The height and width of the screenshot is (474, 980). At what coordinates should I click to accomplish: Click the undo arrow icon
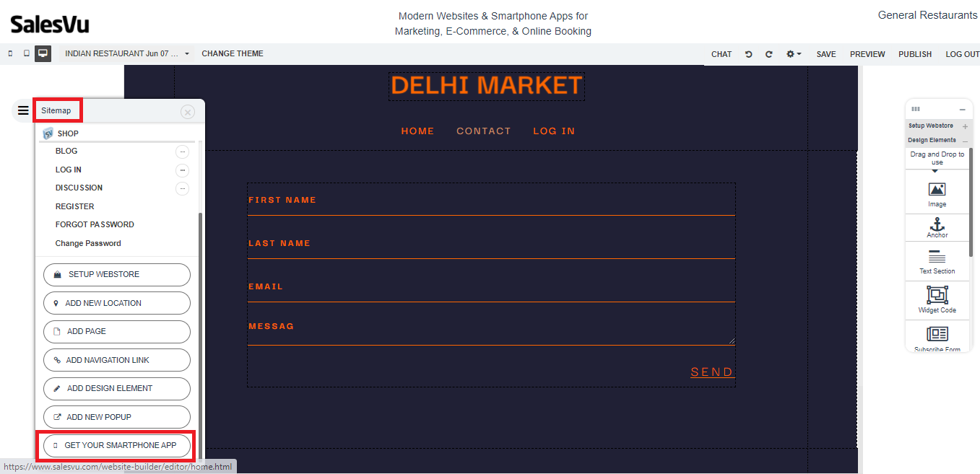pyautogui.click(x=749, y=54)
